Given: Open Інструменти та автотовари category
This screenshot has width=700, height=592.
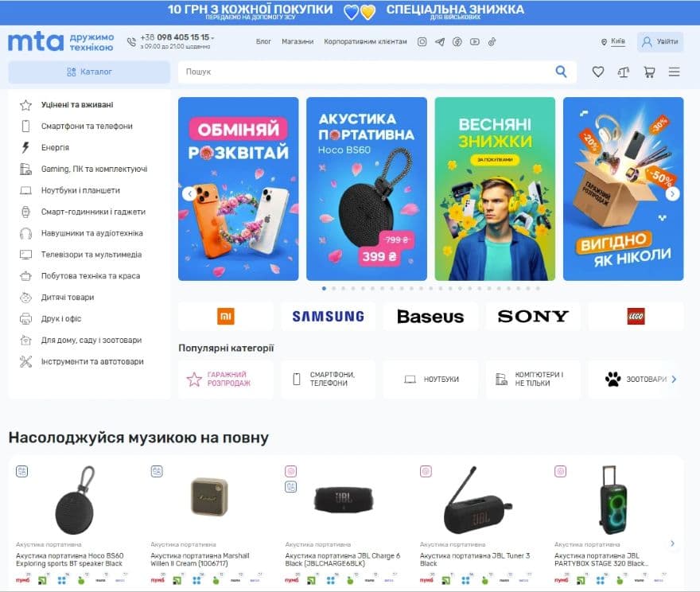Looking at the screenshot, I should coord(92,361).
